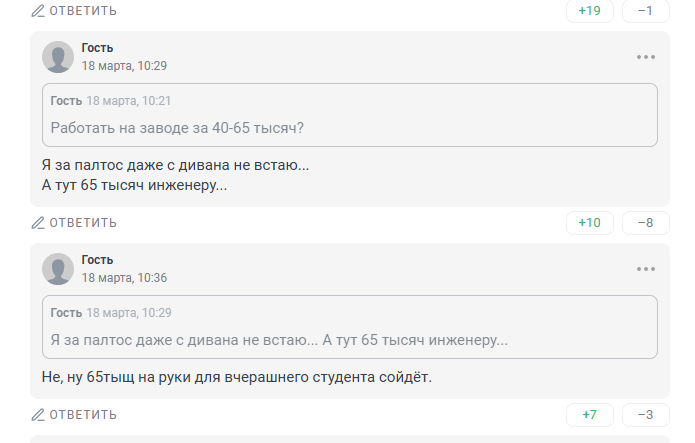Upvote the comment showing +7
The height and width of the screenshot is (443, 695).
[x=590, y=415]
